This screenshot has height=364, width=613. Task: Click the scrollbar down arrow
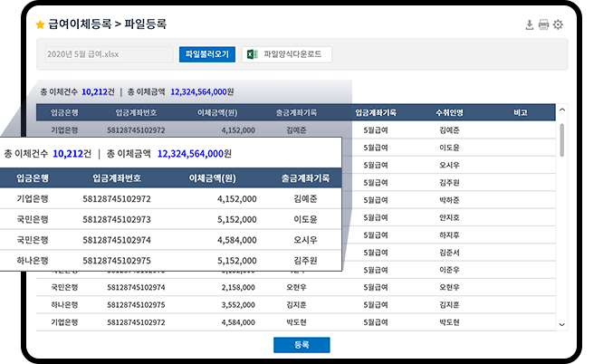[561, 323]
